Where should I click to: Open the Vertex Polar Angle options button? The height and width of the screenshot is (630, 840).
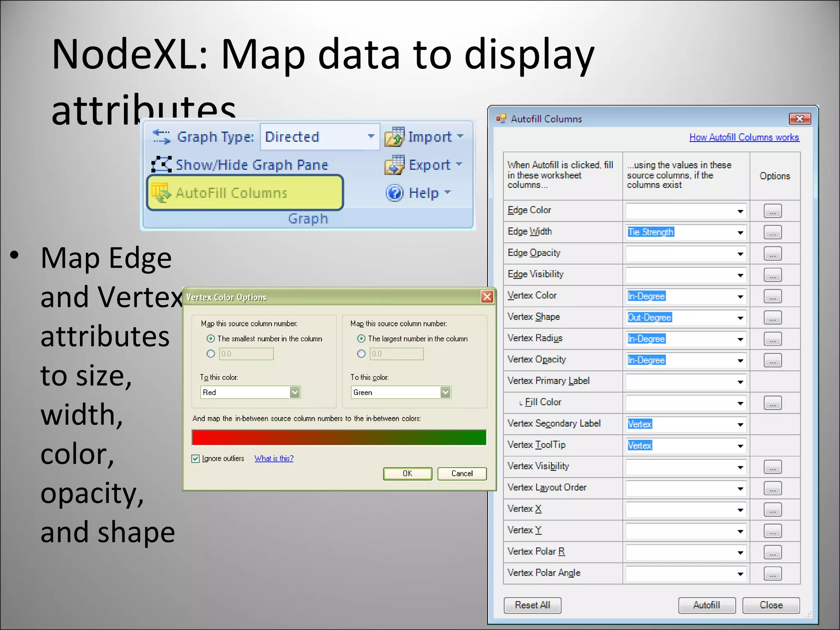click(x=772, y=573)
